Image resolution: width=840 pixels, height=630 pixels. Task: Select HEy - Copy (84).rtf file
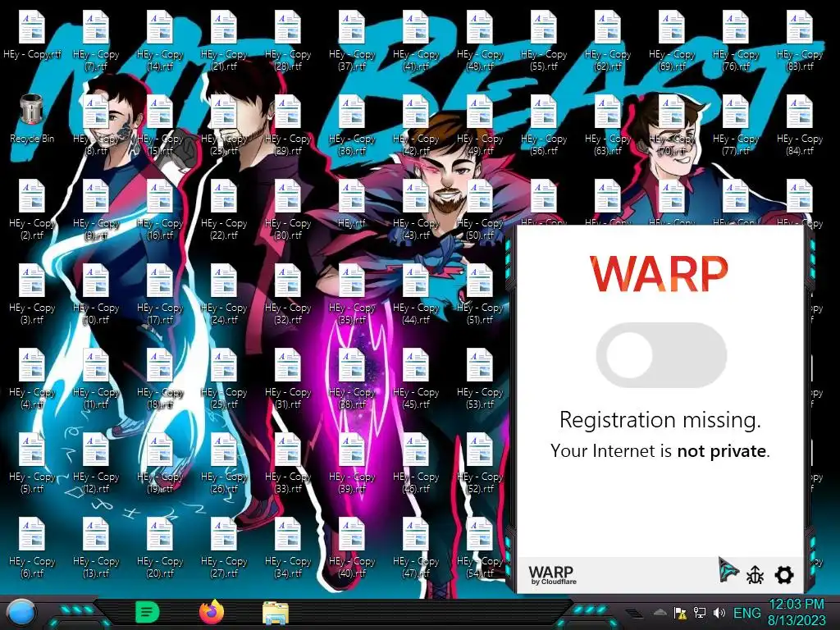coord(800,125)
